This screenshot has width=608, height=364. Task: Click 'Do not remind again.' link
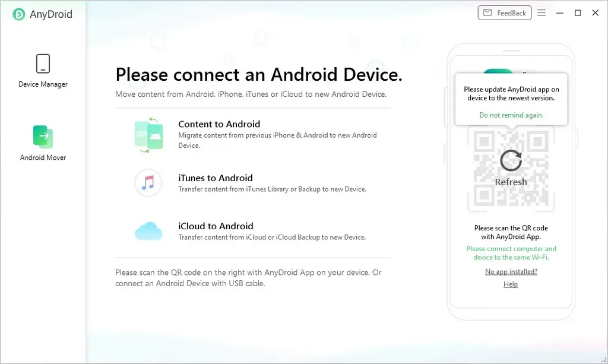point(511,115)
